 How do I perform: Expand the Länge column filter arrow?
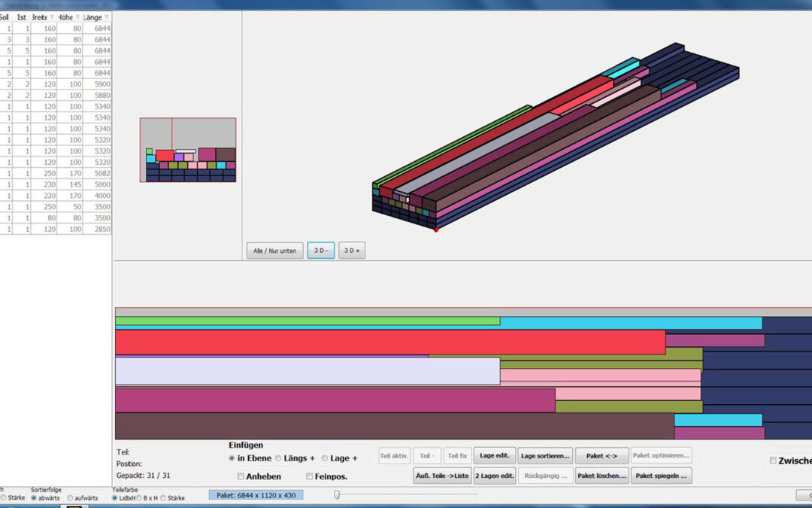point(106,17)
